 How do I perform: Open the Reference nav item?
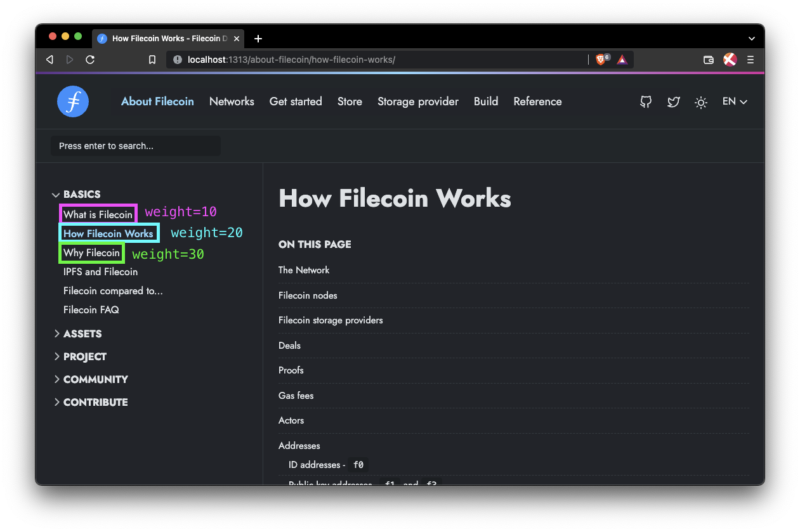tap(537, 101)
